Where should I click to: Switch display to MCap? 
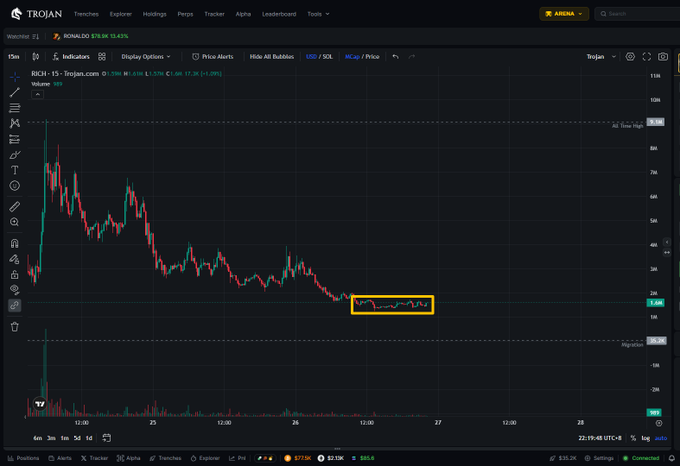pyautogui.click(x=352, y=57)
